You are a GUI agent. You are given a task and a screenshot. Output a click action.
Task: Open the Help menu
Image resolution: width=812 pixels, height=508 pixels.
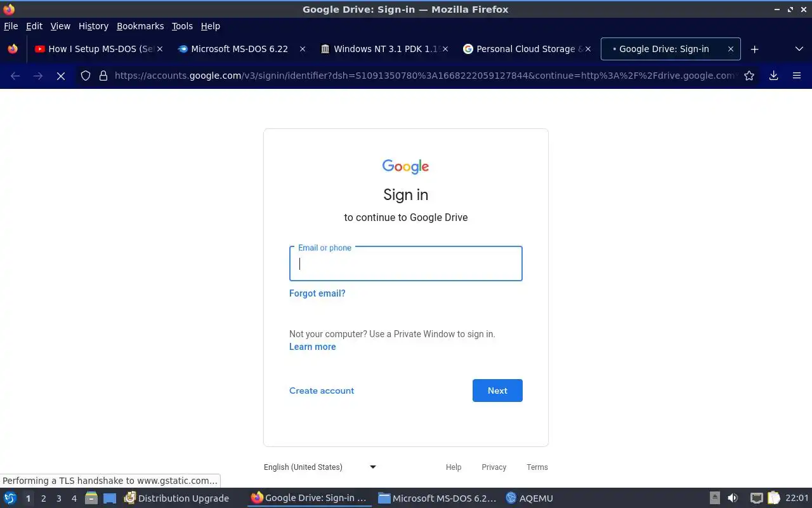click(211, 26)
